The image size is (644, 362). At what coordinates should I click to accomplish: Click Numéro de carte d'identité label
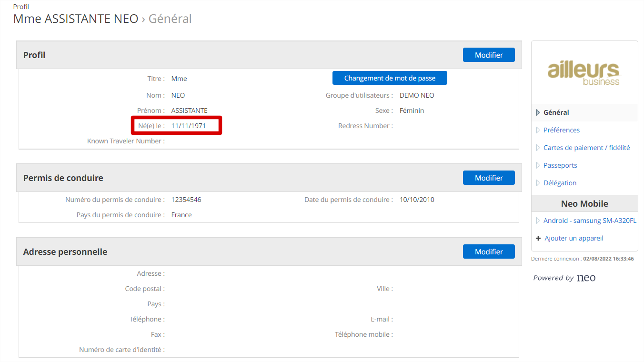122,350
